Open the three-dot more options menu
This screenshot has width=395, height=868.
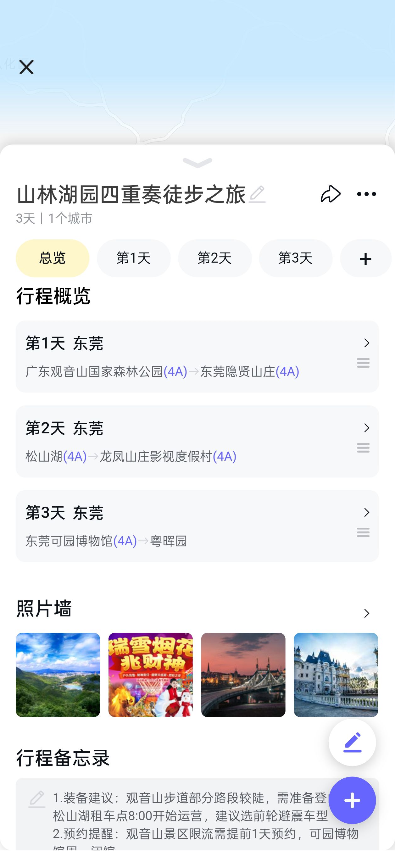point(366,194)
